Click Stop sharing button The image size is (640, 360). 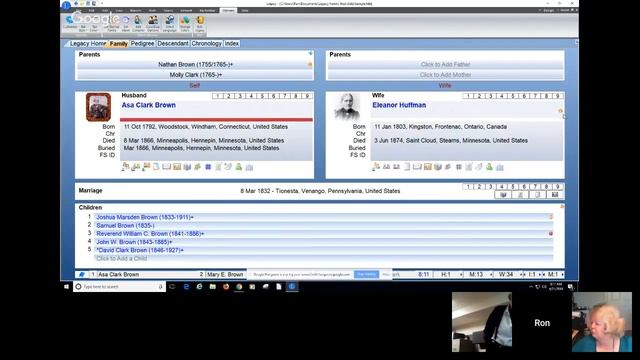(x=366, y=274)
